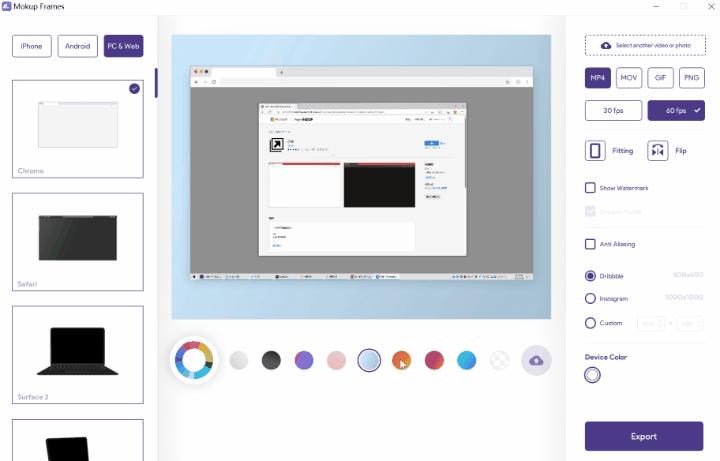Viewport: 720px width, 461px height.
Task: Click the mockup preview canvas
Action: click(361, 177)
